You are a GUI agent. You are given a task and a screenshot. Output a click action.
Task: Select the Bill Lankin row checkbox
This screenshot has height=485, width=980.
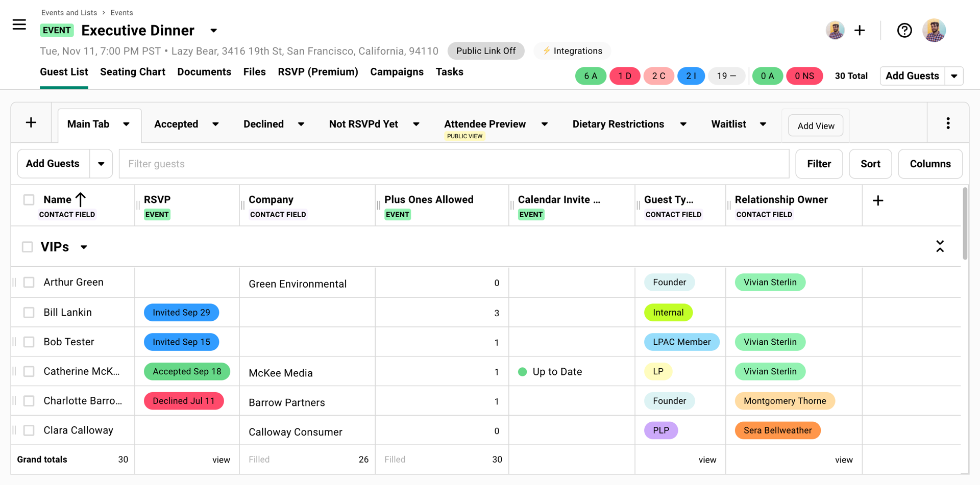click(29, 313)
